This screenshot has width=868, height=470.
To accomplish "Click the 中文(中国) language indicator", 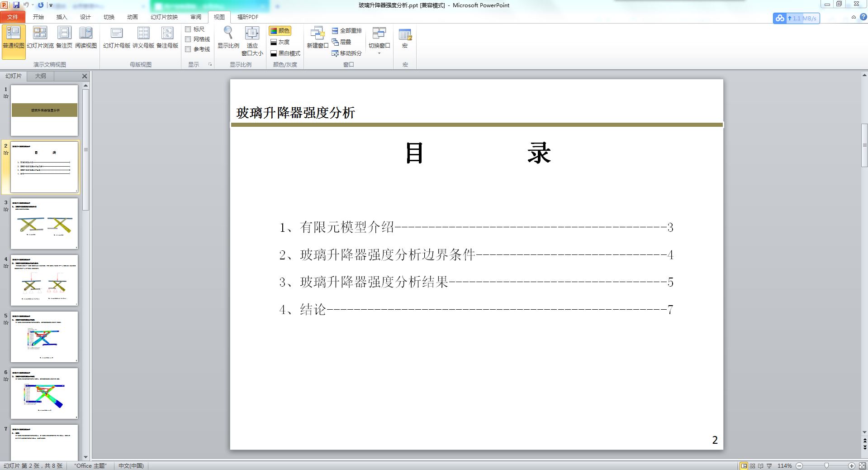I will pyautogui.click(x=131, y=466).
